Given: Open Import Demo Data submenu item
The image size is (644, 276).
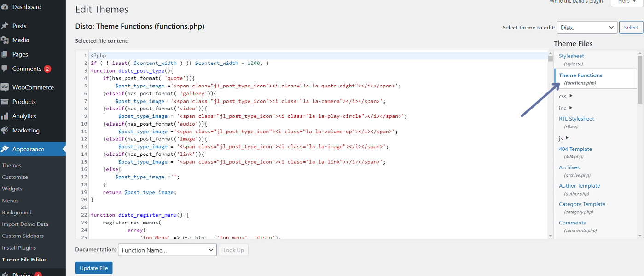Looking at the screenshot, I should (x=25, y=224).
